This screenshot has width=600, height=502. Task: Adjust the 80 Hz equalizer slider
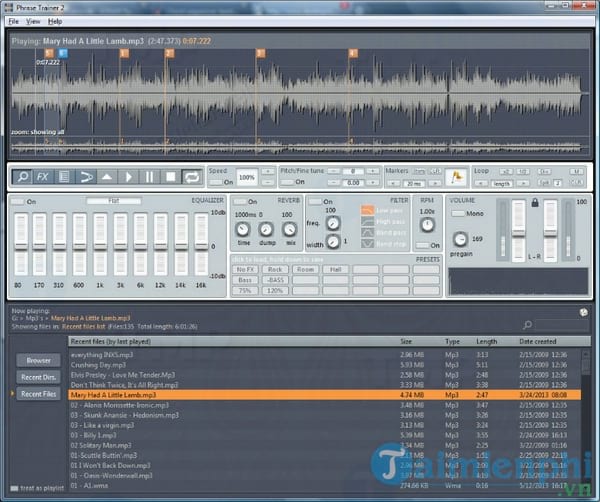click(22, 246)
